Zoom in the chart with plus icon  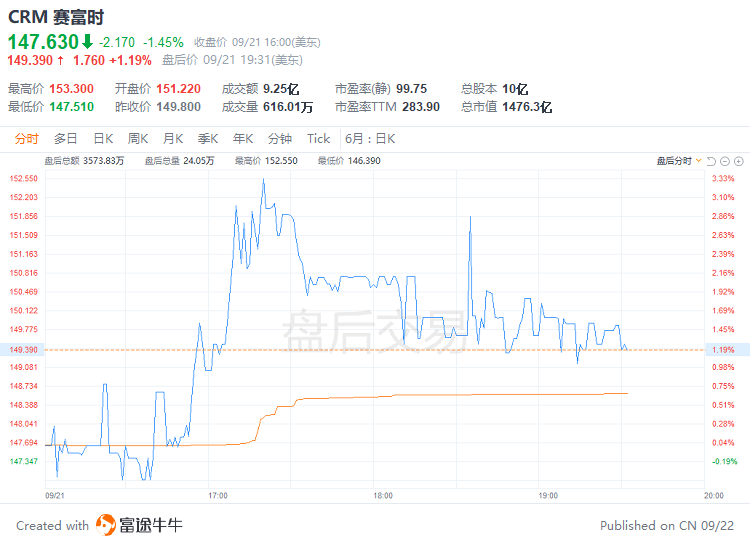[x=739, y=161]
